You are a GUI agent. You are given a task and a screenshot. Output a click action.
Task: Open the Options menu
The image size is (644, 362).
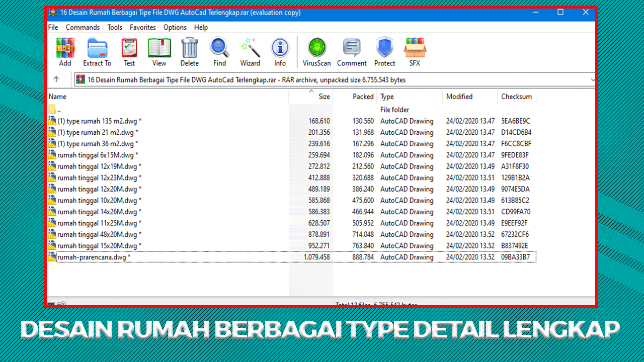click(x=175, y=28)
